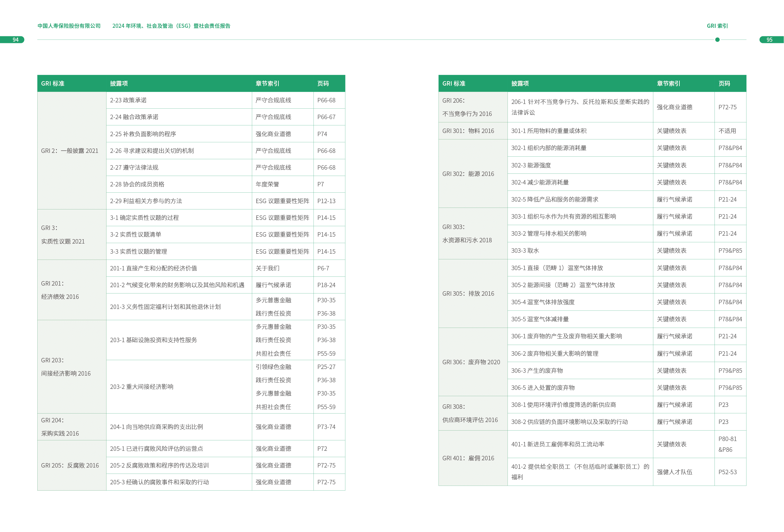Select '306-3 产生的废弃物' disclosure item
This screenshot has width=784, height=532.
pos(537,370)
